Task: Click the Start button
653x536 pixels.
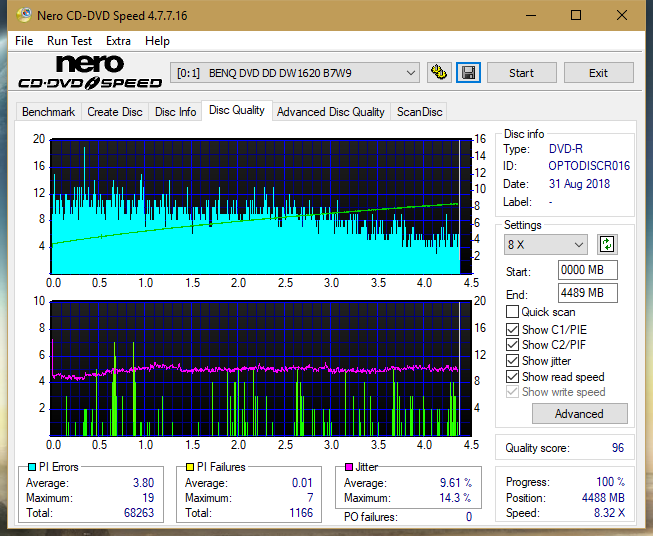Action: click(x=521, y=73)
